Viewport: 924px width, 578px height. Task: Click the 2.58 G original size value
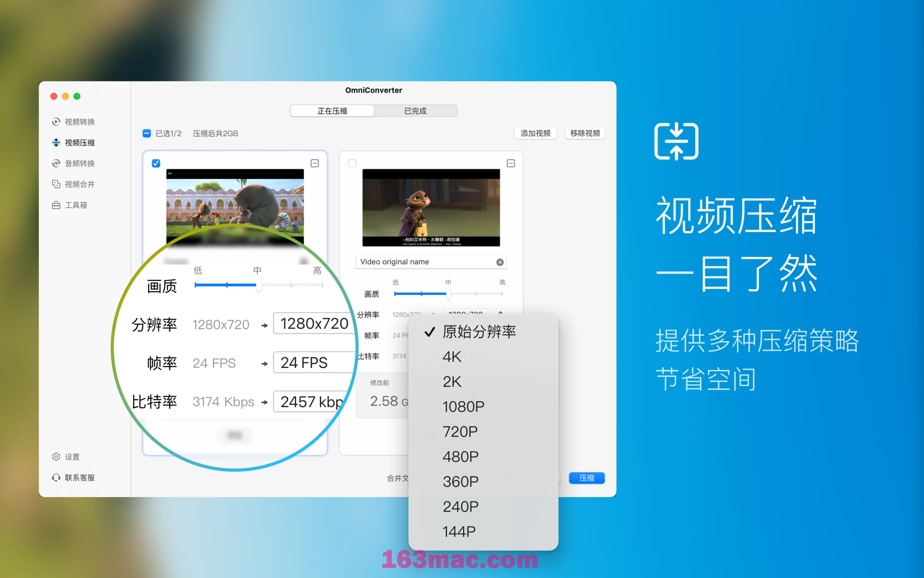point(389,401)
